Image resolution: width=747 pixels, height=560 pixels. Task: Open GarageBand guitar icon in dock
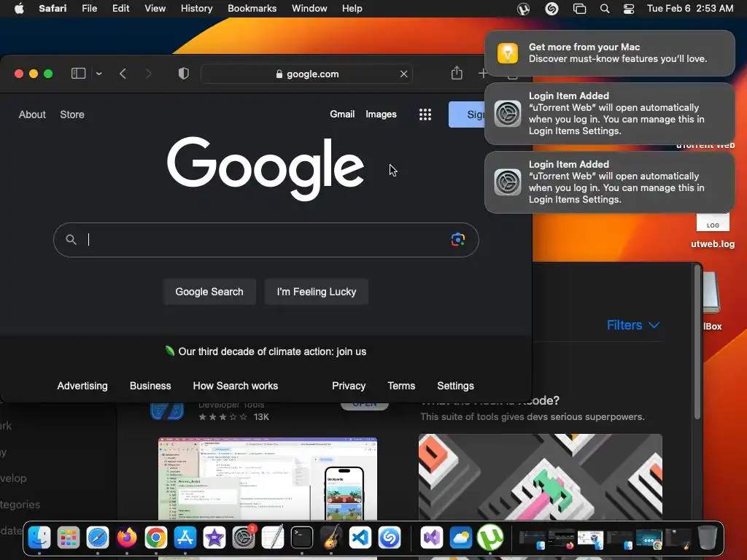[x=331, y=537]
